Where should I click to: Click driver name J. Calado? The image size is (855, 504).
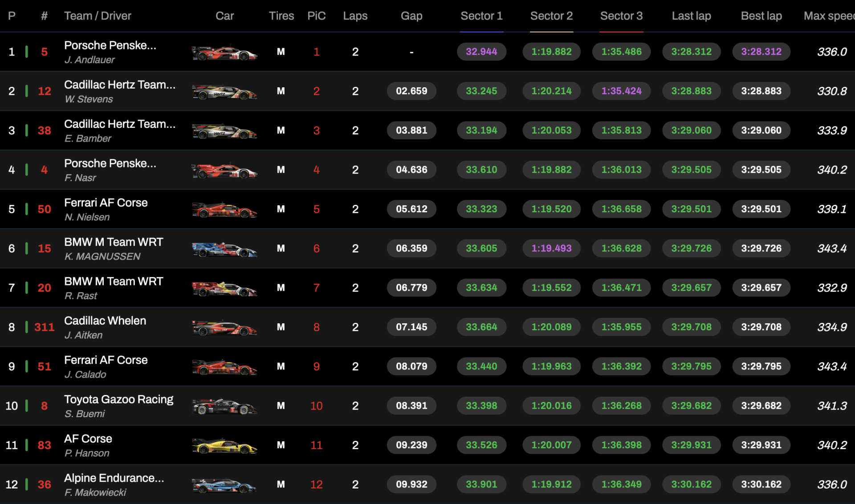click(x=85, y=374)
